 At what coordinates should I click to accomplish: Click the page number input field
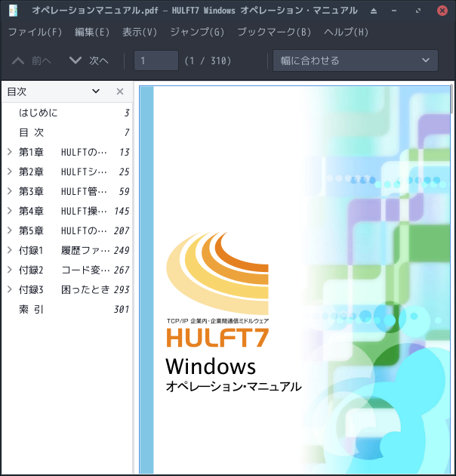click(156, 60)
